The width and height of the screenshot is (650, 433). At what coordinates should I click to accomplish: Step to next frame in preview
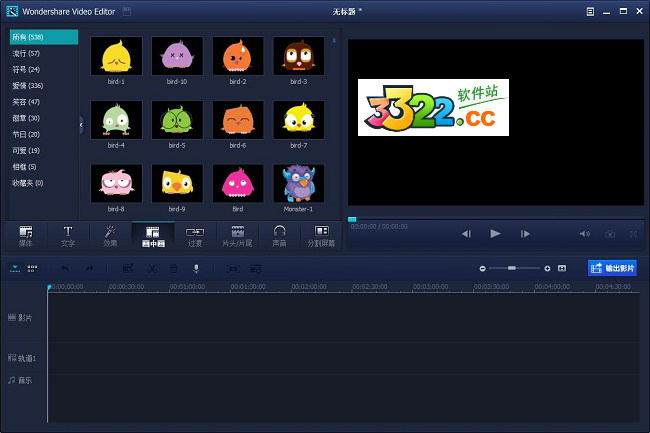(525, 234)
